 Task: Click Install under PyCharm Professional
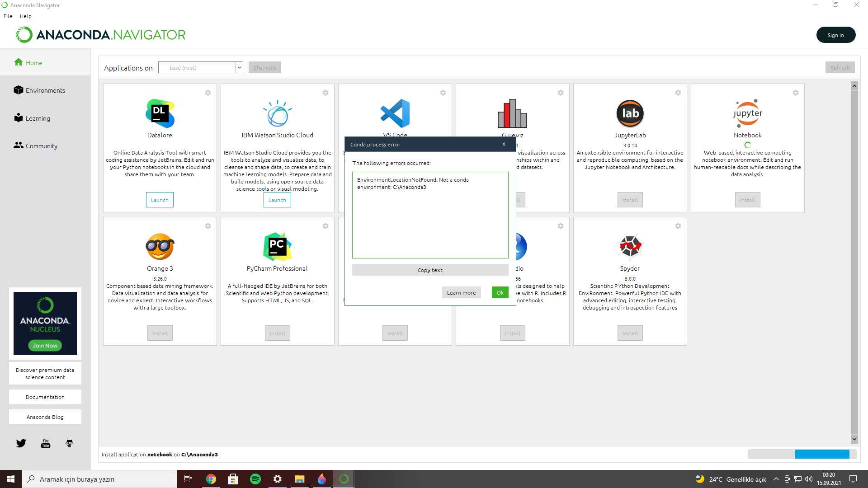click(x=278, y=333)
